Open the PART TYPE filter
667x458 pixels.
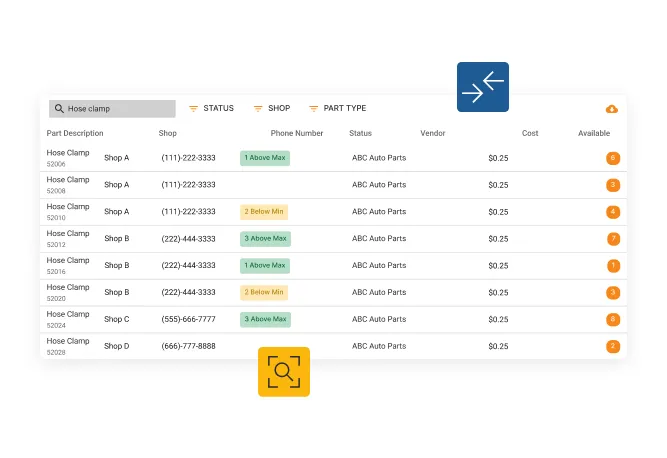(x=338, y=108)
